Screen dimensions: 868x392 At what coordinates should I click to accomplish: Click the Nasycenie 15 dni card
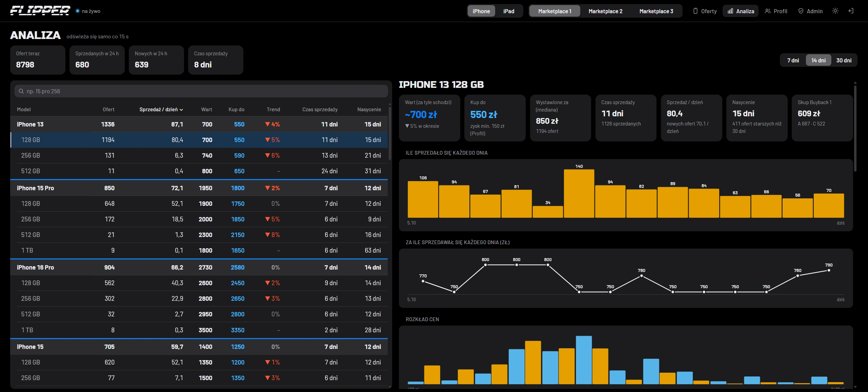coord(757,118)
